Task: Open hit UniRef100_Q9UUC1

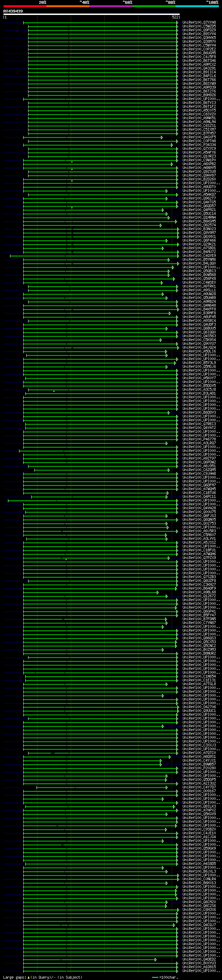Action: point(199,711)
